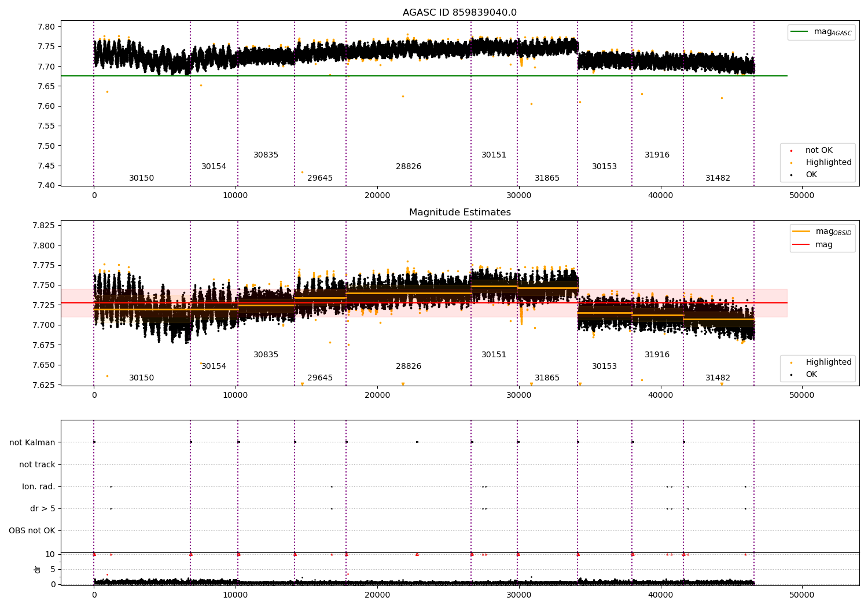Select the mag OBSID legend entry
Viewport: 868px width, 608px height.
[x=822, y=232]
